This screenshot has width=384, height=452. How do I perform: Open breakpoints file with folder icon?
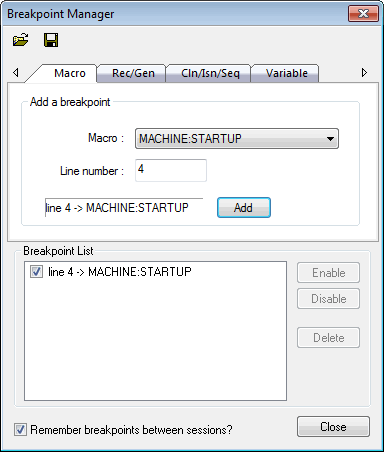(x=21, y=40)
